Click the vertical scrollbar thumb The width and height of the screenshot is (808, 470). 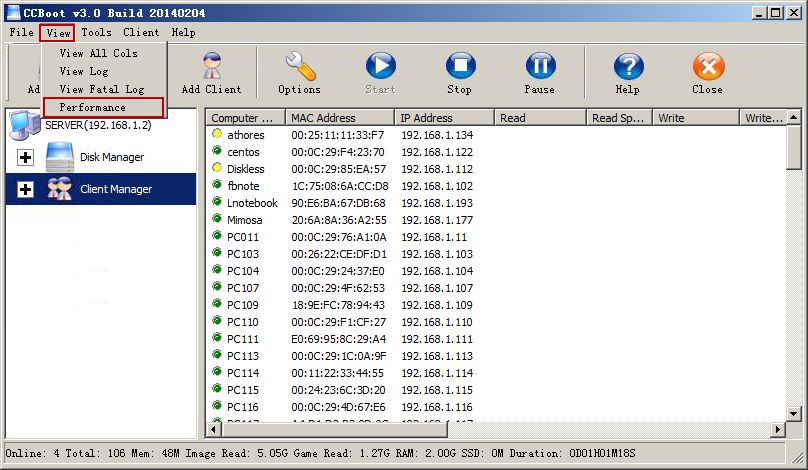tap(794, 147)
